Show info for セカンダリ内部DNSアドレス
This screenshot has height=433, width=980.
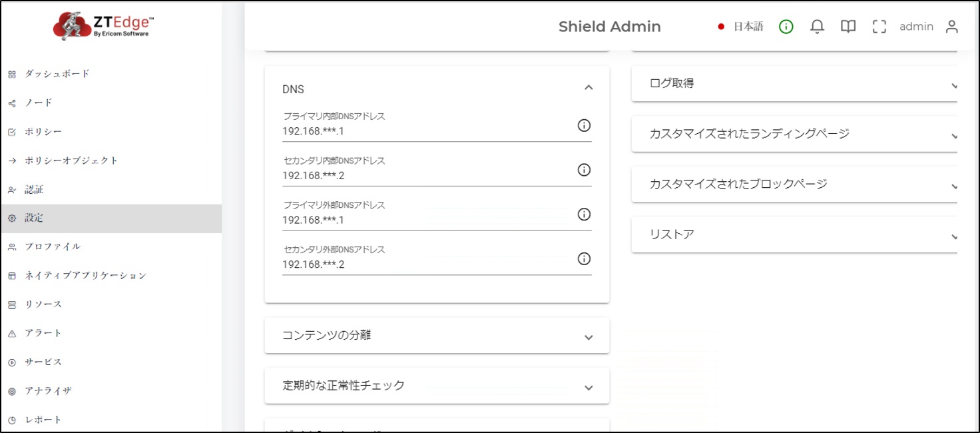tap(584, 170)
